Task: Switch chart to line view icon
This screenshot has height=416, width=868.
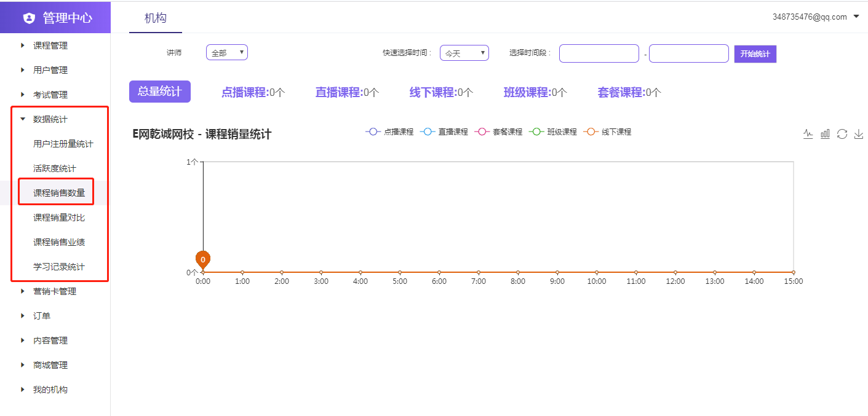Action: pos(808,134)
